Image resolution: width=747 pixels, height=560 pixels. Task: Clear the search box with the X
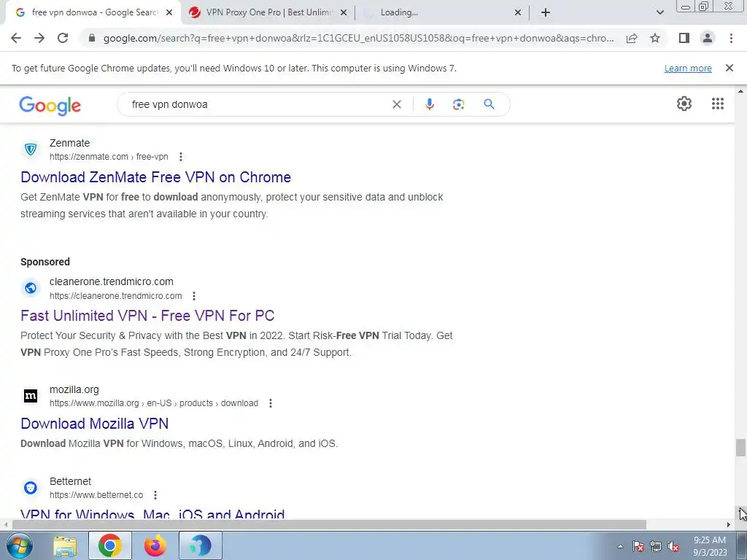pos(396,104)
